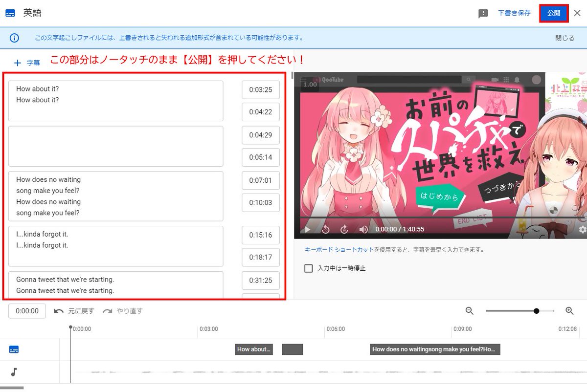
Task: Click the 0:06:00 mark on the timeline ruler
Action: pos(336,329)
